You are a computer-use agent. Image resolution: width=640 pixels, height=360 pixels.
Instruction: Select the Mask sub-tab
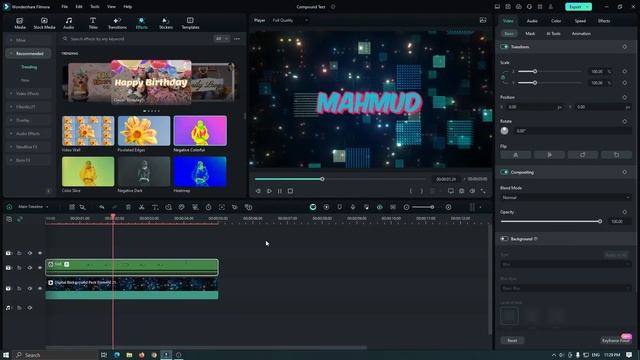pyautogui.click(x=530, y=33)
